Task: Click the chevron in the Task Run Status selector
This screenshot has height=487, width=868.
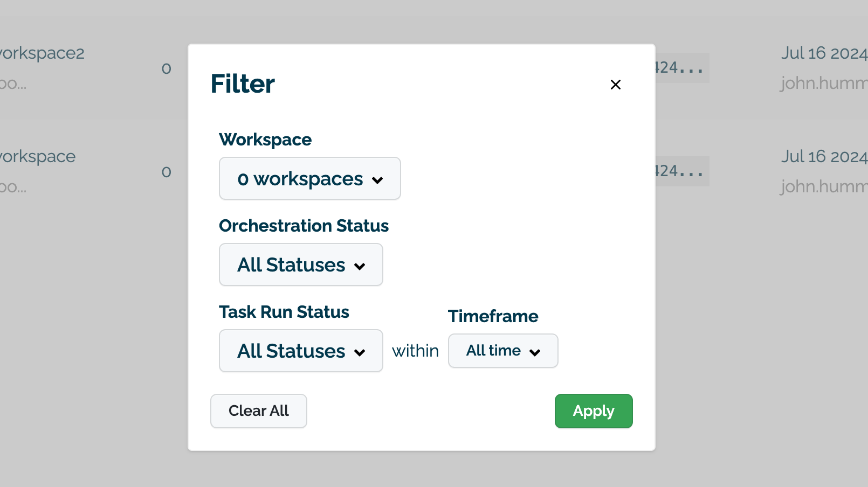Action: pyautogui.click(x=360, y=352)
